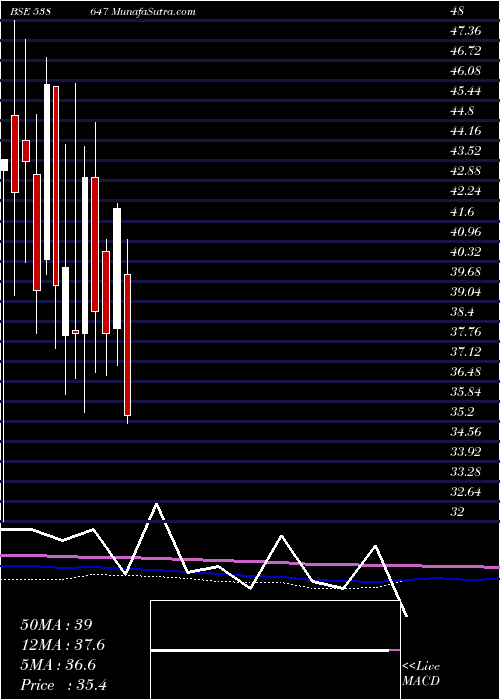
Task: Click the BSE 538647 MunafaSutra.com title text
Action: coord(103,12)
